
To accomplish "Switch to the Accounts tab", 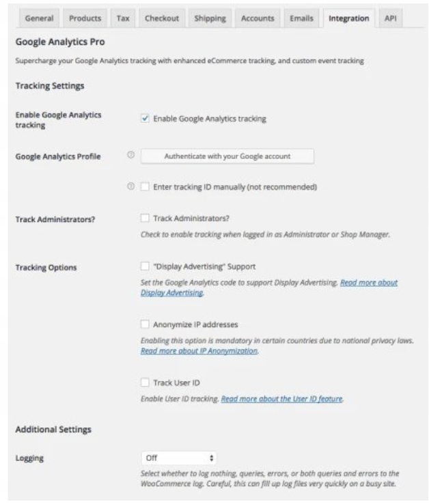I will [258, 18].
